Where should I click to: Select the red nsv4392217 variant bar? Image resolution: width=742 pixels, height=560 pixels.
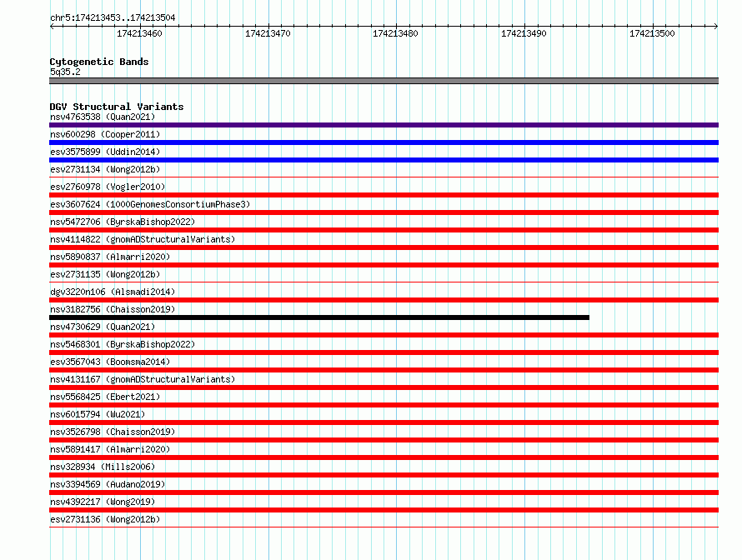(x=384, y=510)
